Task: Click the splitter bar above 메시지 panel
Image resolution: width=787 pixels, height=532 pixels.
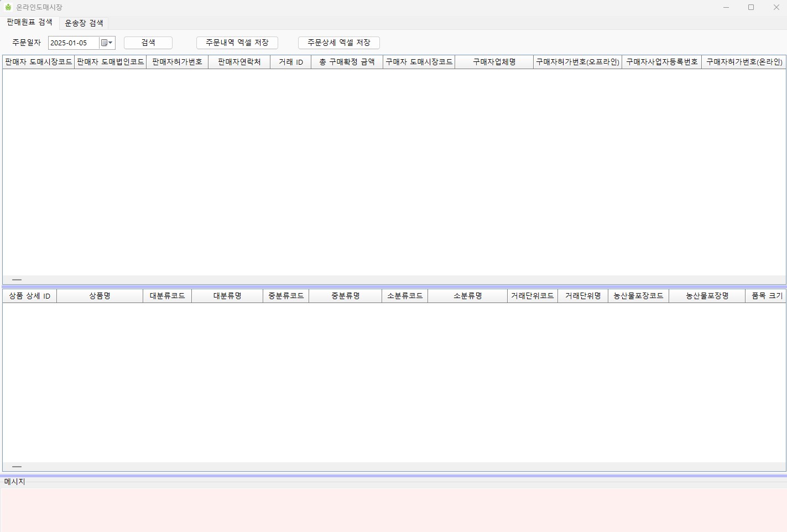Action: click(x=393, y=475)
